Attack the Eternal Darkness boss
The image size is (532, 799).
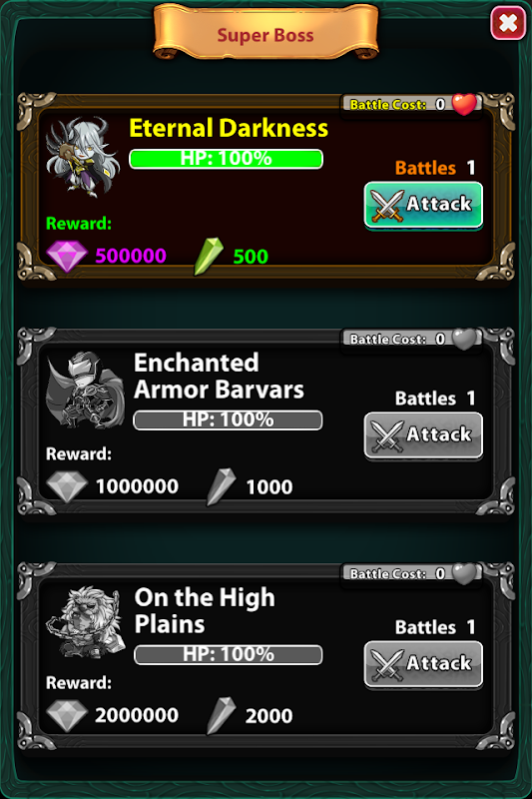pos(423,205)
